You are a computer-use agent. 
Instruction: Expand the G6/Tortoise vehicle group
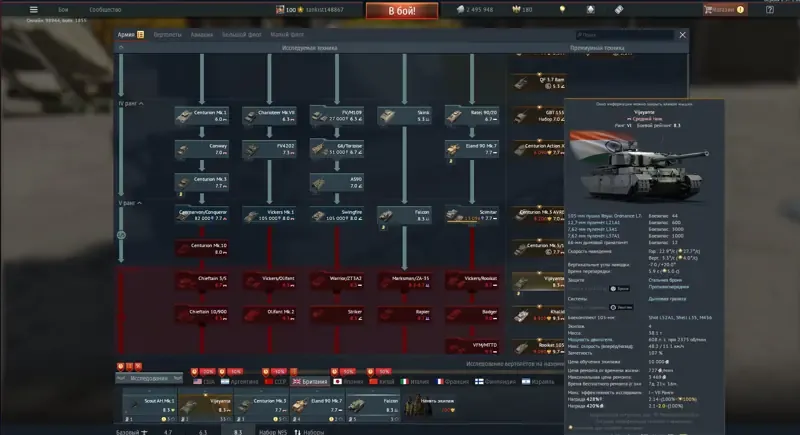(x=337, y=149)
